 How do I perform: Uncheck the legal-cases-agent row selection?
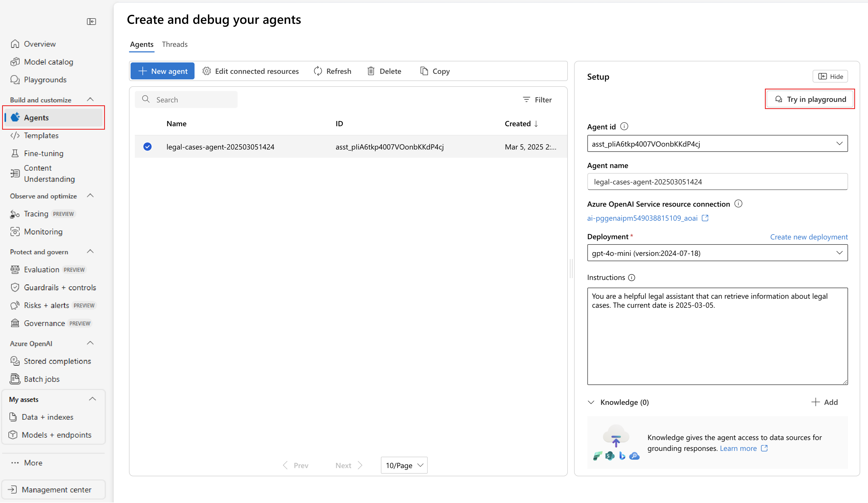coord(147,147)
